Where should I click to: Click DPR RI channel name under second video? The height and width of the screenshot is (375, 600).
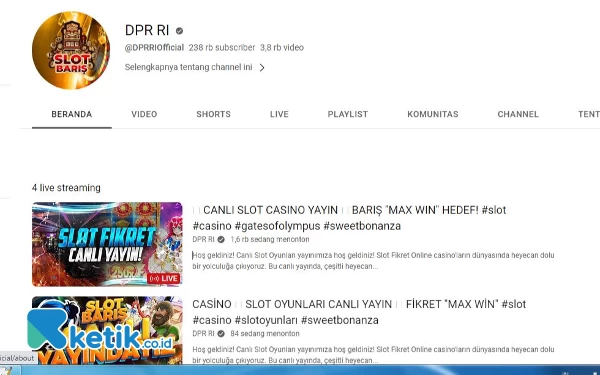(x=203, y=334)
